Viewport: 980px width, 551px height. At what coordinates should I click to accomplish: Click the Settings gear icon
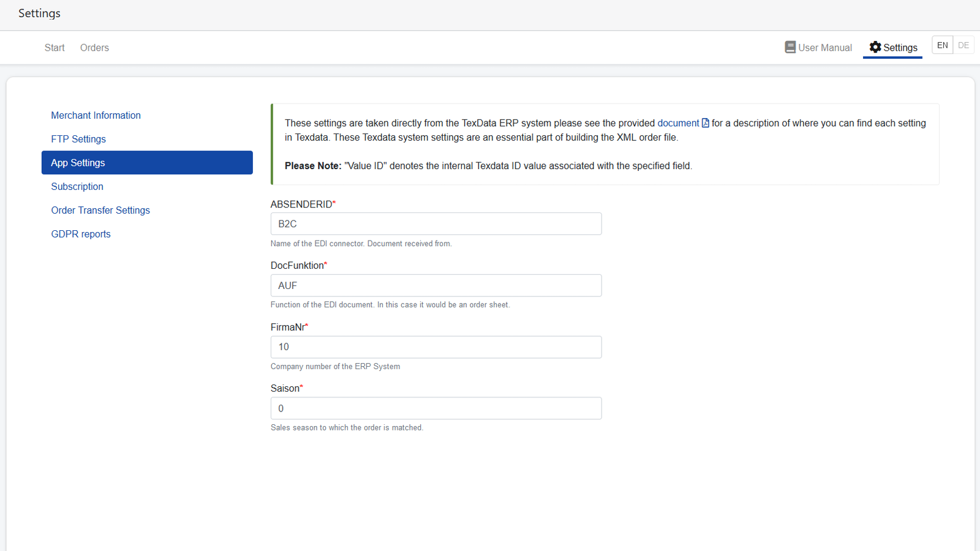tap(875, 47)
